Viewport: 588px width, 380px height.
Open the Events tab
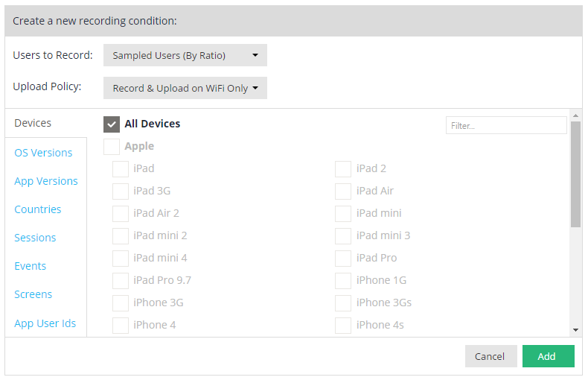(x=31, y=266)
